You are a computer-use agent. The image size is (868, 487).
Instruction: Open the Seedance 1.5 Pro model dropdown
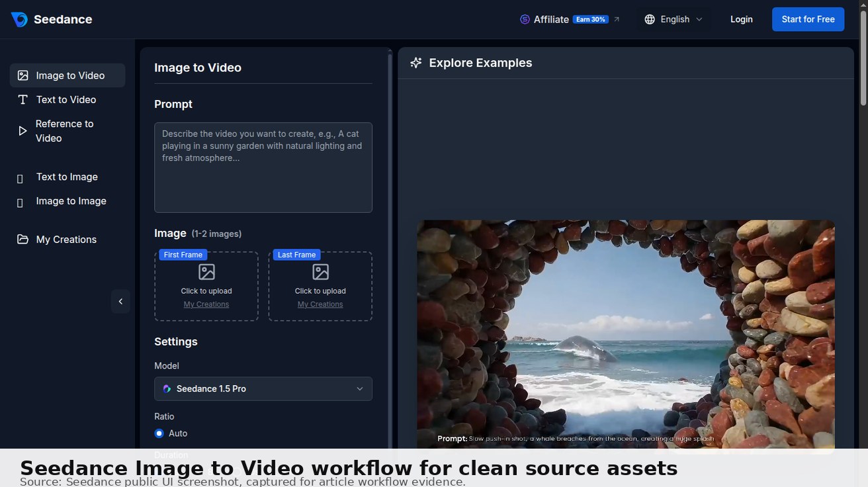tap(263, 388)
